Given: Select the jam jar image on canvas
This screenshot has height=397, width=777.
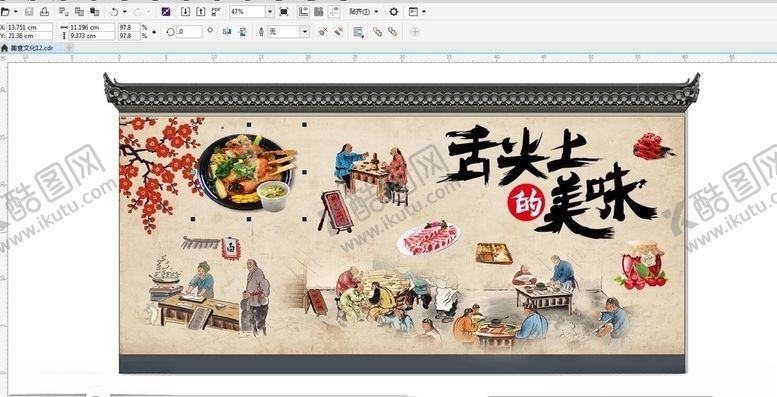Looking at the screenshot, I should pyautogui.click(x=642, y=265).
